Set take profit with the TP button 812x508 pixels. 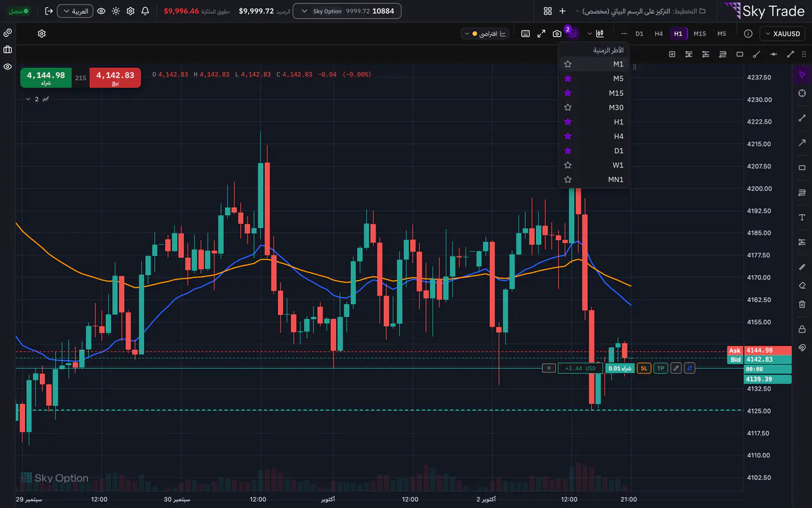tap(660, 368)
